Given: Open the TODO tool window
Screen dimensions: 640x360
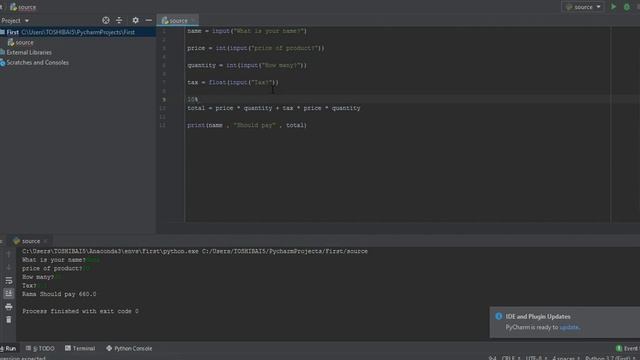Looking at the screenshot, I should [40, 349].
